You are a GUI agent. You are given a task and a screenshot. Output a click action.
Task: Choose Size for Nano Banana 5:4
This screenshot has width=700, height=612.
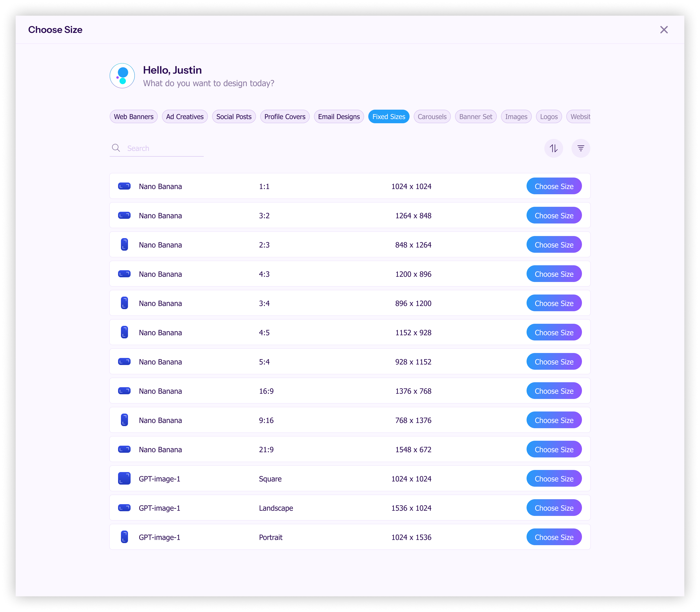554,362
